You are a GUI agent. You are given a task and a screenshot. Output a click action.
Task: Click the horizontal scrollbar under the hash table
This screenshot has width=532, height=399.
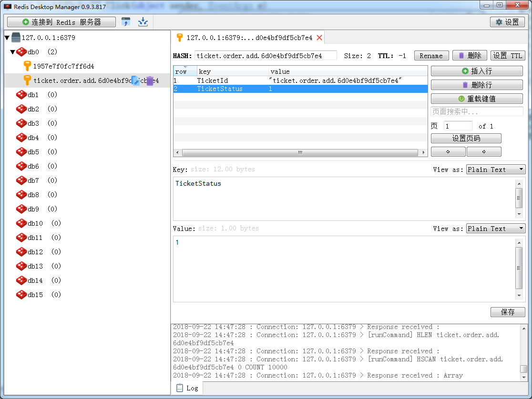(300, 152)
